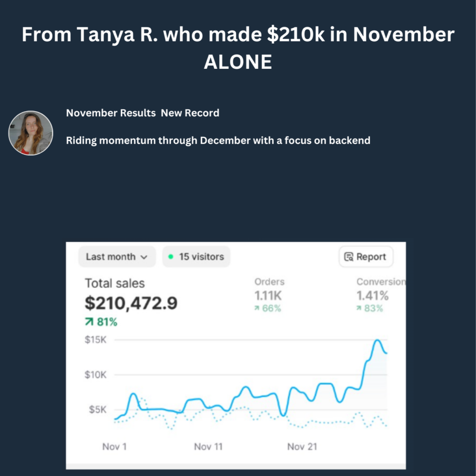Click the green live visitors dot

click(171, 257)
